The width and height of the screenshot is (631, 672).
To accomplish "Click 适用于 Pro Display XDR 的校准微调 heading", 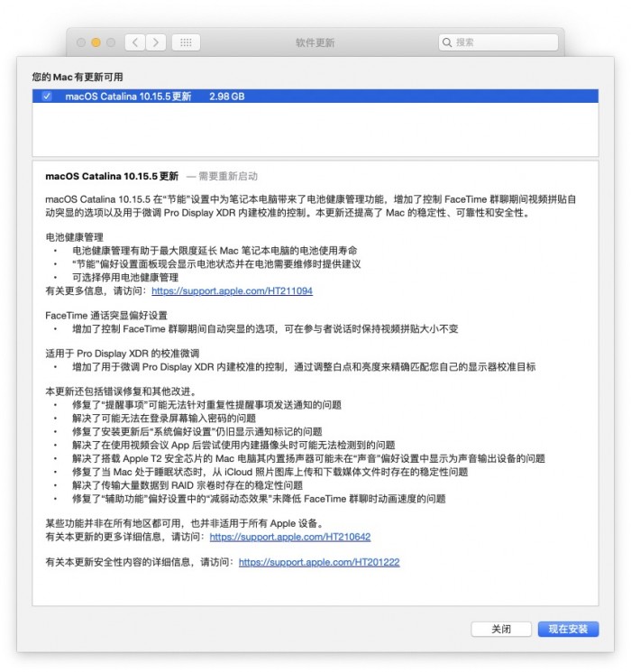I will 123,354.
